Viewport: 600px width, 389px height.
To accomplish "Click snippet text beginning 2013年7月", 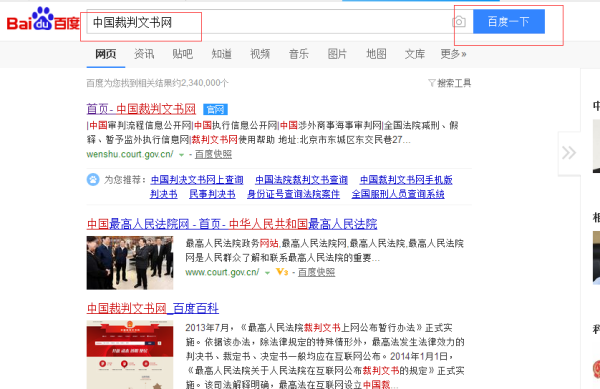I will click(325, 356).
